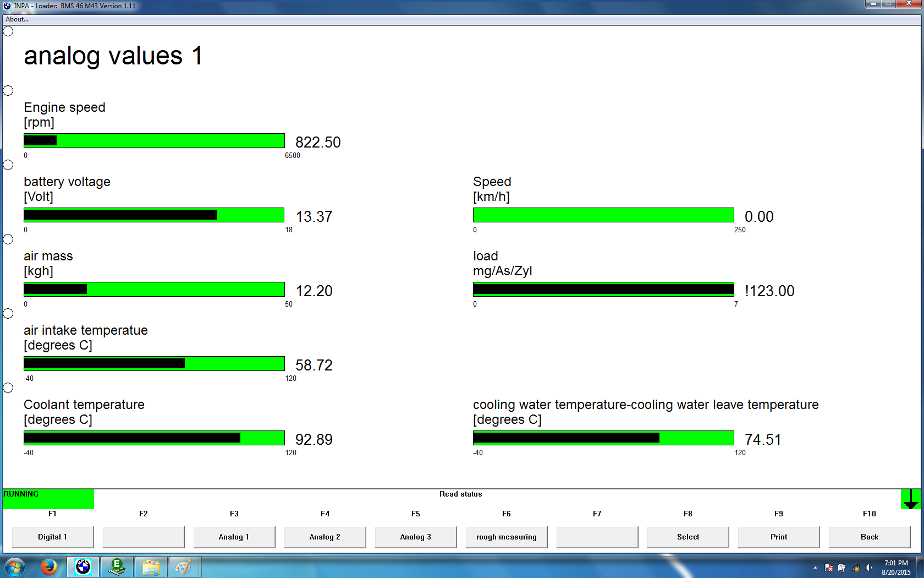Click the green down-arrow status indicator
This screenshot has height=578, width=924.
911,499
